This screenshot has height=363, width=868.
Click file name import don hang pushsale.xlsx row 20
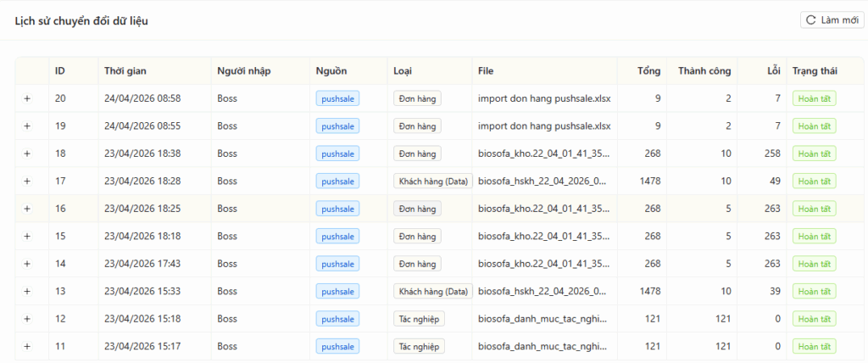coord(544,98)
